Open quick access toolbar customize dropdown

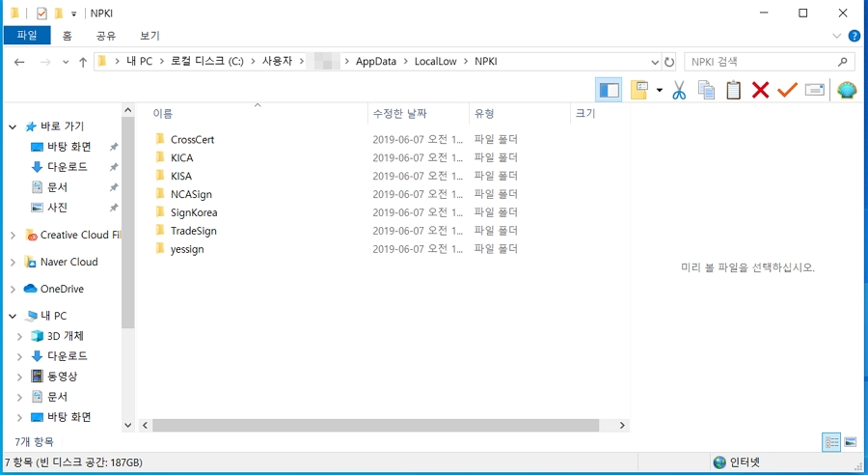click(x=73, y=14)
